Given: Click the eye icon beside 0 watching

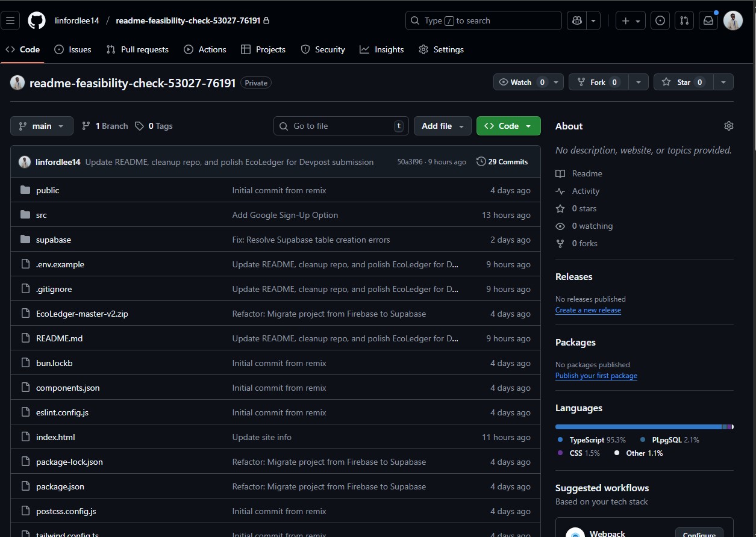Looking at the screenshot, I should (560, 226).
